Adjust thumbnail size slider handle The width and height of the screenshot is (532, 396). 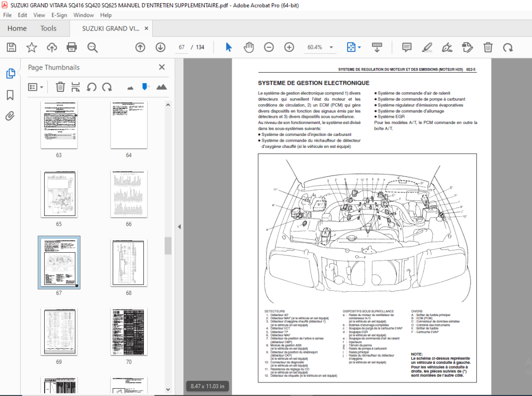145,87
